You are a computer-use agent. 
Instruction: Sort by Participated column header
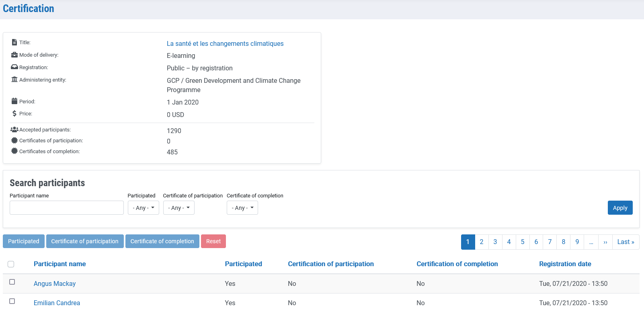click(243, 264)
